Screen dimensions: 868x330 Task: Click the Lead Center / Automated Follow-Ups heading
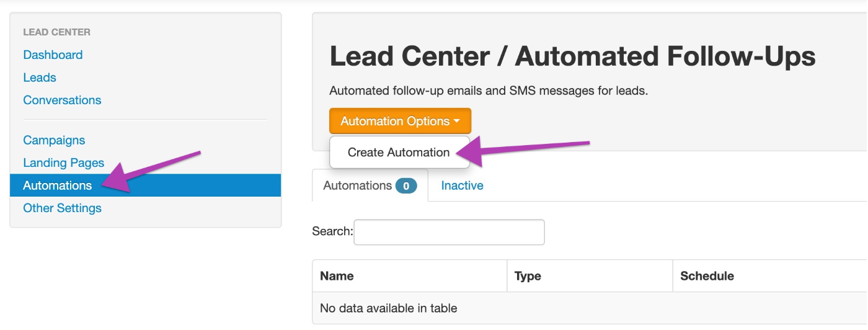572,56
